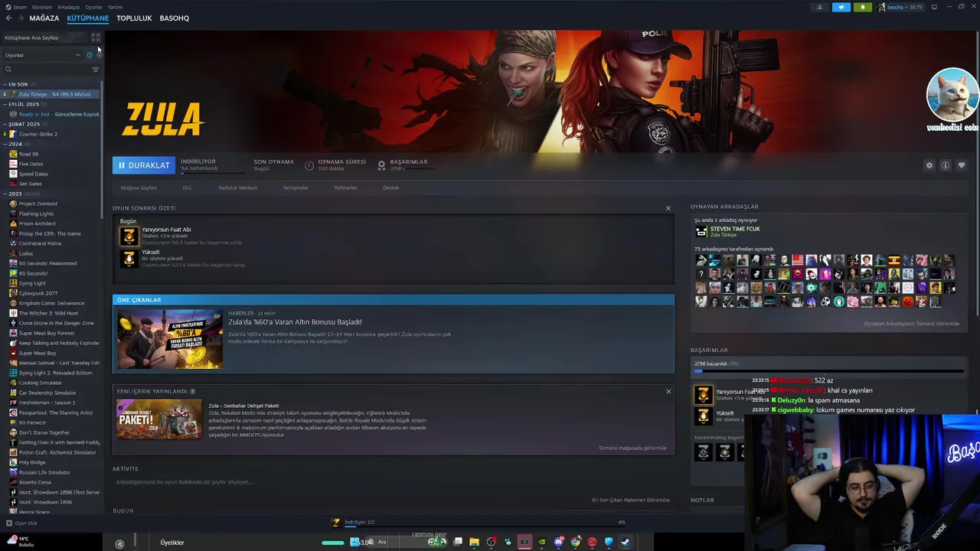Viewport: 980px width, 551px height.
Task: Click Tümünü mağazada görüntüle link
Action: [x=632, y=448]
